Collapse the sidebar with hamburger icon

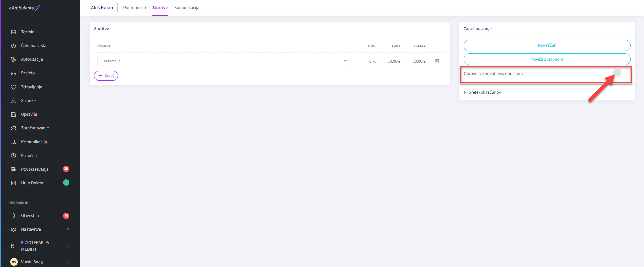pyautogui.click(x=66, y=8)
